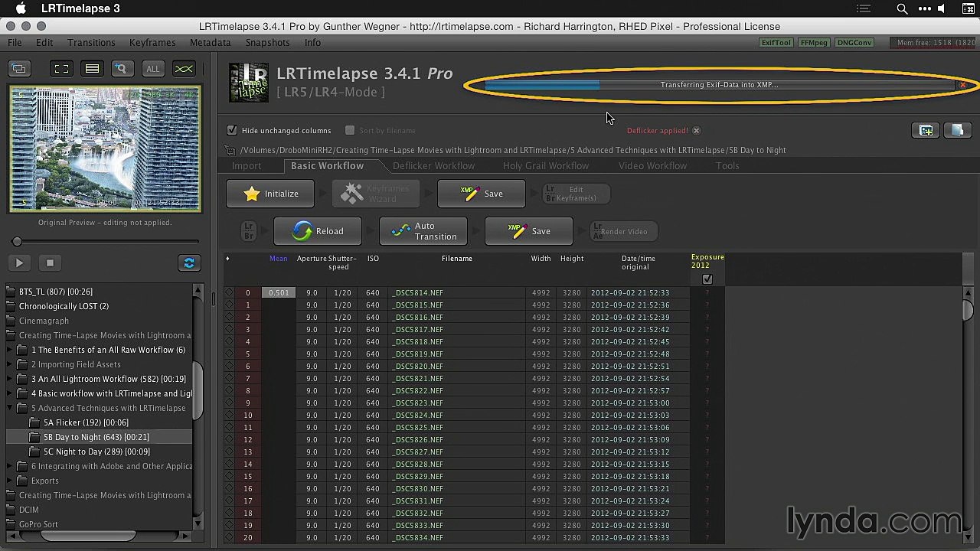
Task: Click the ExifTool status indicator
Action: tap(776, 43)
